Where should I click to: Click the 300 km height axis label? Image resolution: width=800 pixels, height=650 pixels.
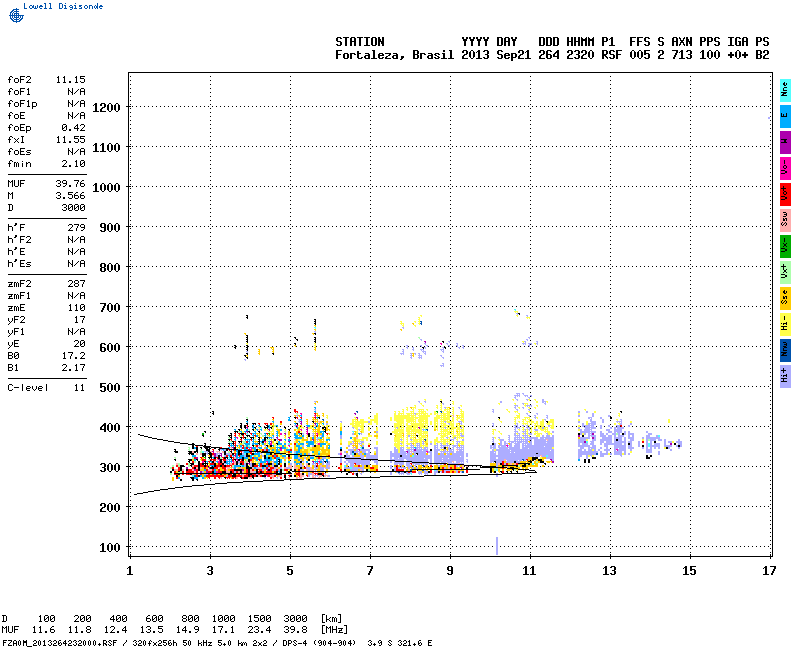coord(110,468)
